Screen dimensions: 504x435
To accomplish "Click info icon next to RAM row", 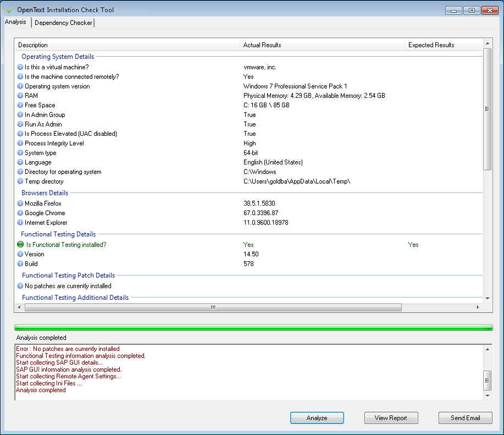I will [x=20, y=96].
